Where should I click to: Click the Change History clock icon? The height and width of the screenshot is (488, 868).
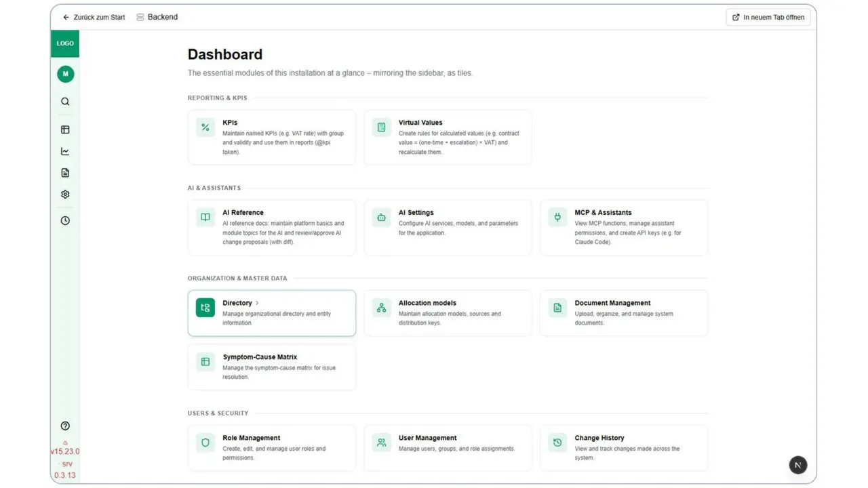pos(557,443)
